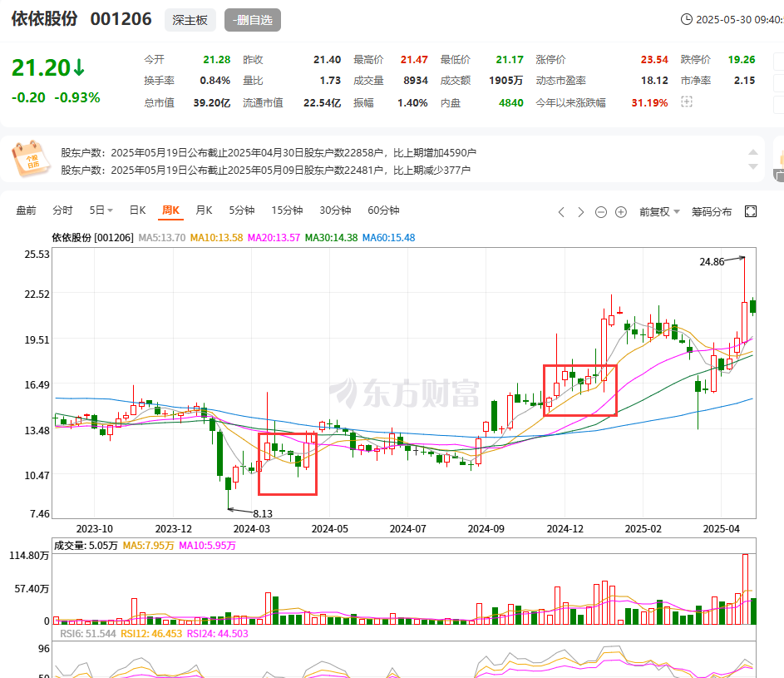Click 今年以来涨跌幅 value 31.19%
Image resolution: width=784 pixels, height=678 pixels.
point(649,102)
